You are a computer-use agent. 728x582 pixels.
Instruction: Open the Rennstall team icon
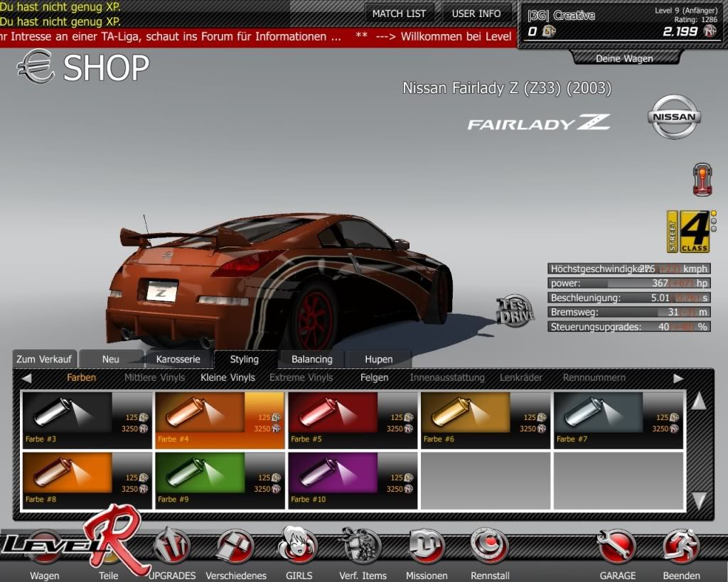pos(489,547)
